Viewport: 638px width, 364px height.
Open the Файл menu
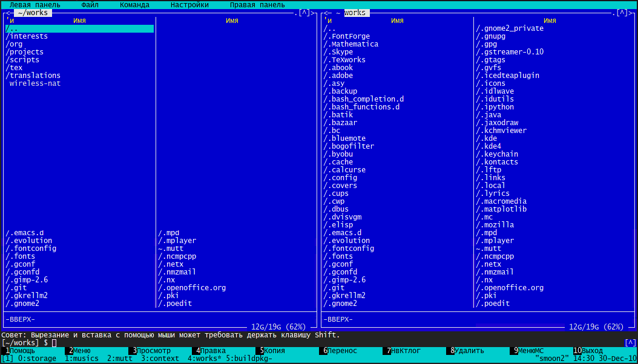pos(90,5)
